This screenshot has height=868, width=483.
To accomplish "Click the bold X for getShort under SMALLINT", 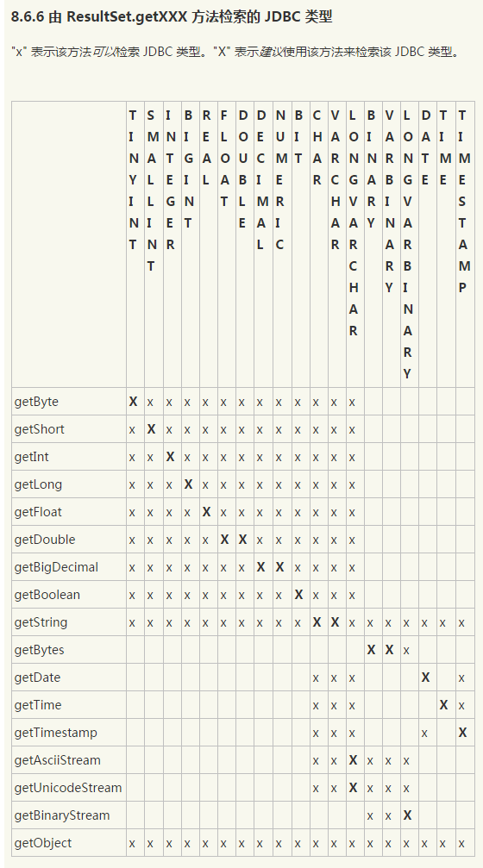I will pos(151,429).
